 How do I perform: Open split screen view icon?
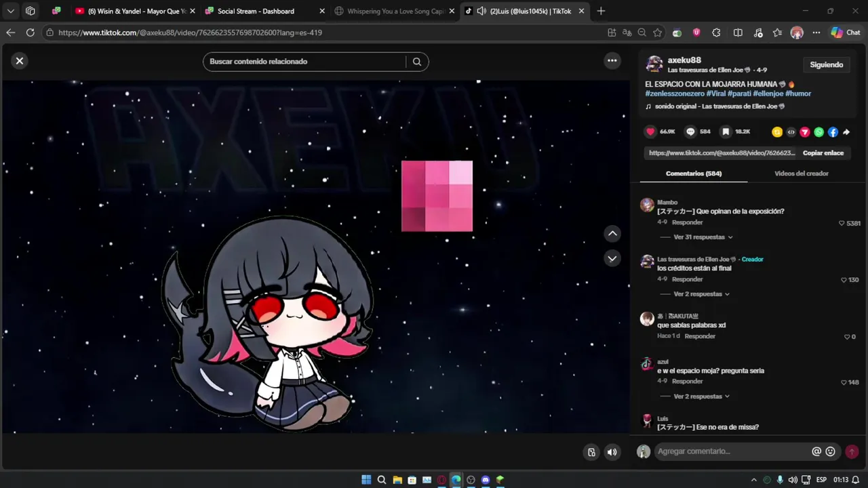(738, 33)
